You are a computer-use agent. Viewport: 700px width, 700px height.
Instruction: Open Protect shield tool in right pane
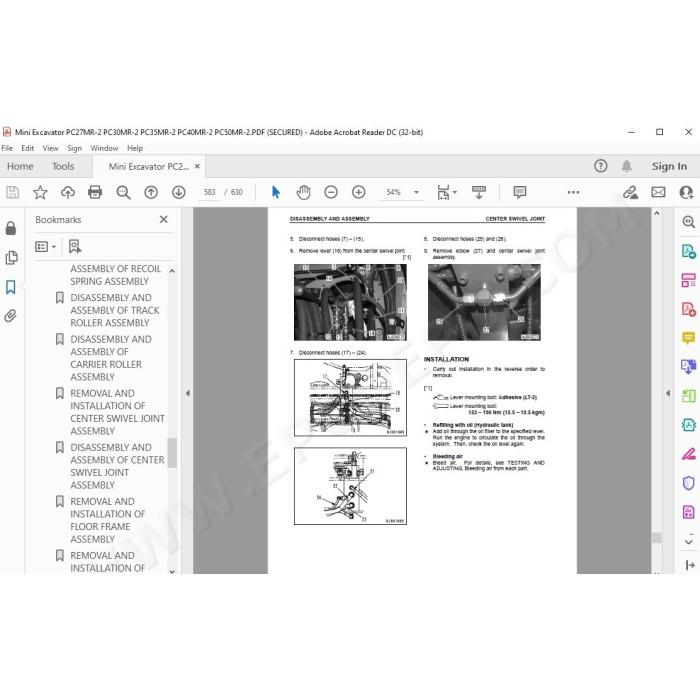(688, 483)
